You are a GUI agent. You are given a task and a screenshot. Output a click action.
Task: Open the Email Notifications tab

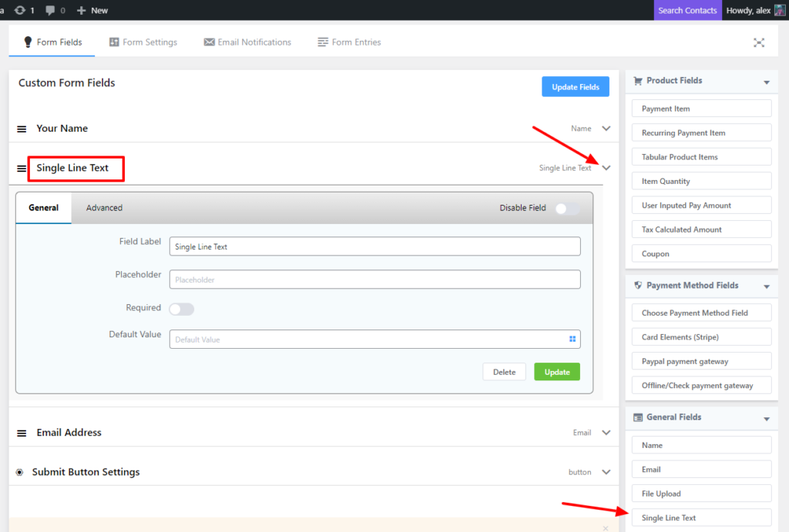pyautogui.click(x=247, y=42)
